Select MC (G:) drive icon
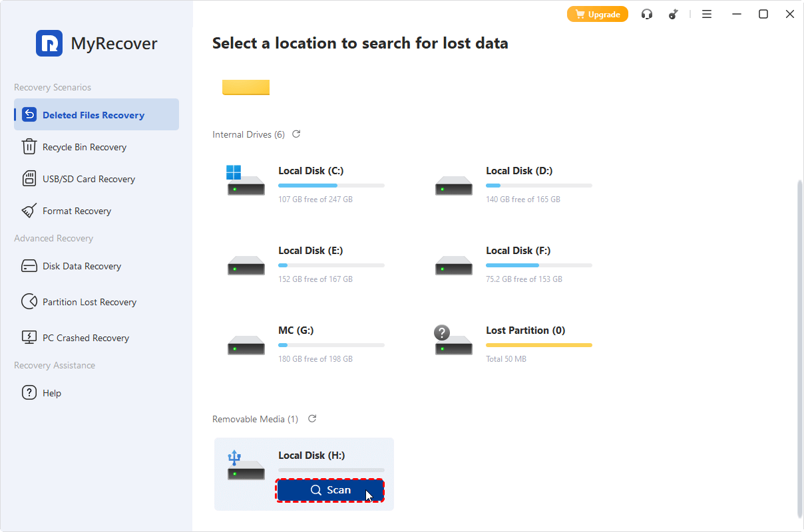The image size is (804, 532). pos(246,345)
